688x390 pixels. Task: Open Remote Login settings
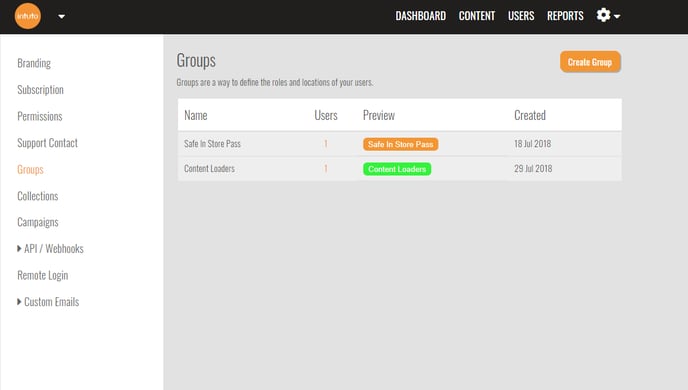pyautogui.click(x=43, y=276)
